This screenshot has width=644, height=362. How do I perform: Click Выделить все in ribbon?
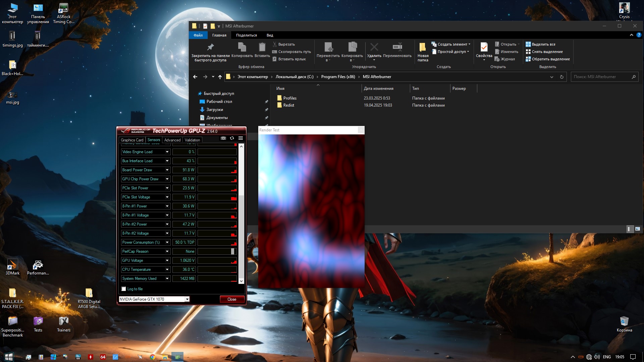543,44
